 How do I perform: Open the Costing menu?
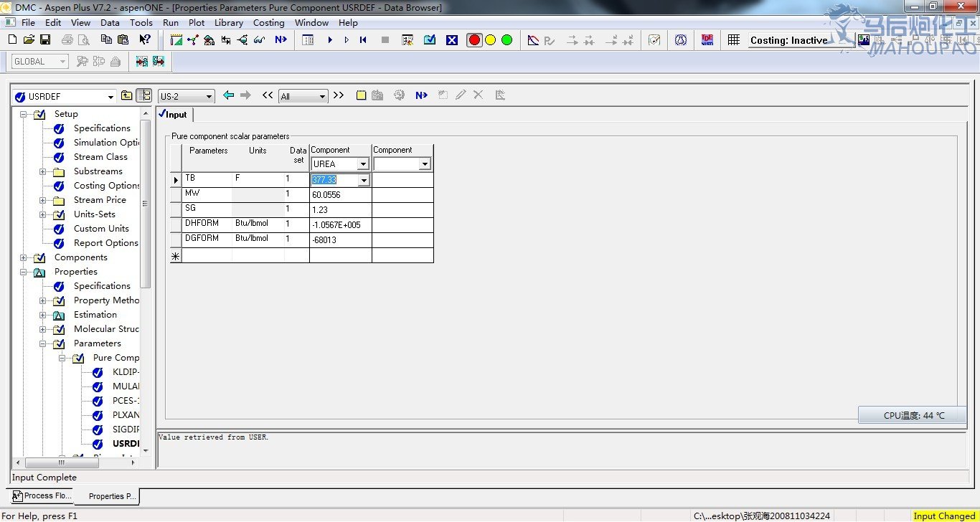click(x=269, y=22)
